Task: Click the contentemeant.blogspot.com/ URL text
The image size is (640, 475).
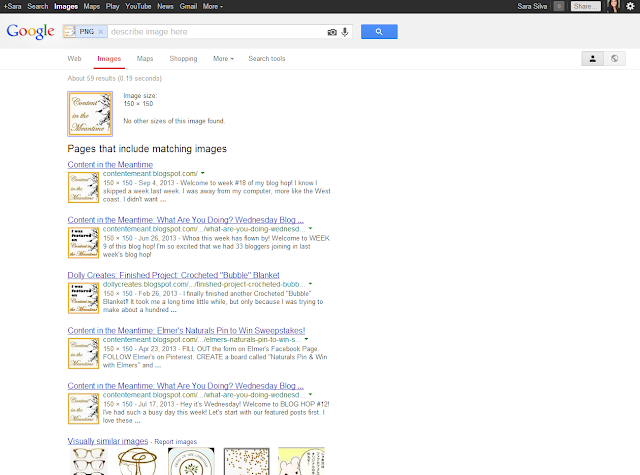Action: [150, 173]
